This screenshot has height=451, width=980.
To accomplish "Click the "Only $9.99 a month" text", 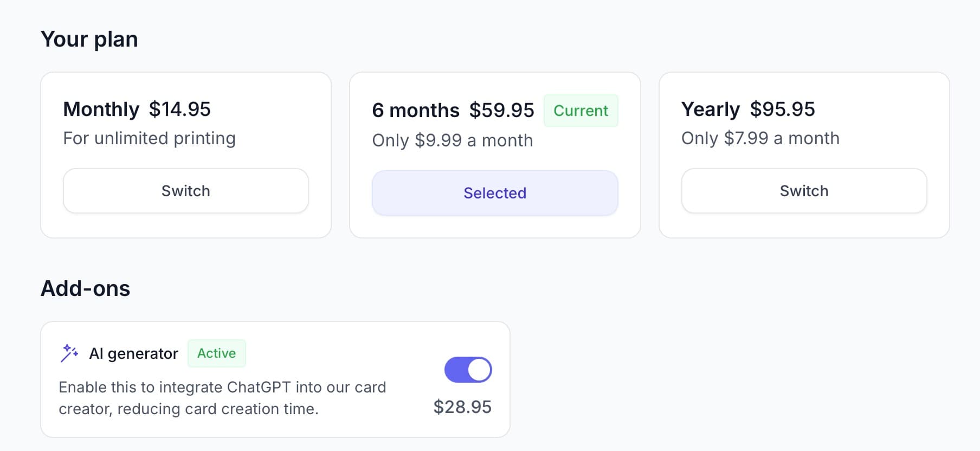I will pyautogui.click(x=452, y=140).
